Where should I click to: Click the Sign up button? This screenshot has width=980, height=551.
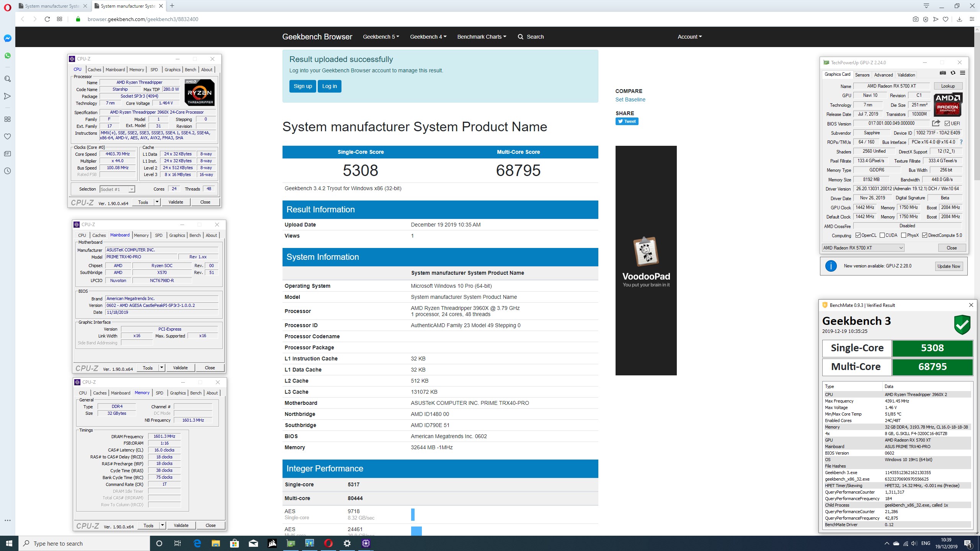pyautogui.click(x=303, y=86)
